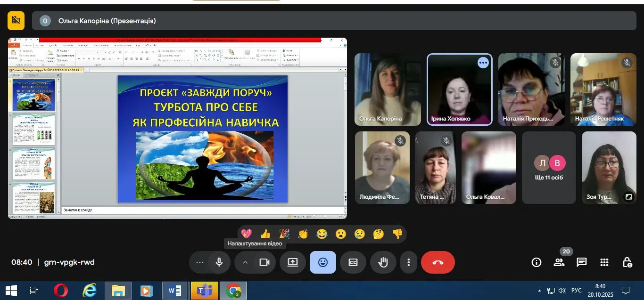Viewport: 644px width, 300px height.
Task: Open options on Ірина Холявко tile
Action: 483,63
